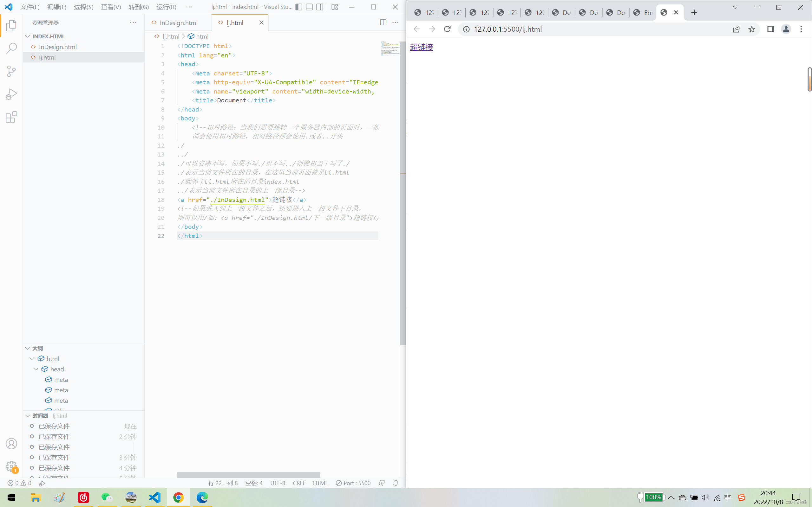Toggle primary sidebar layout button
812x507 pixels.
click(298, 7)
